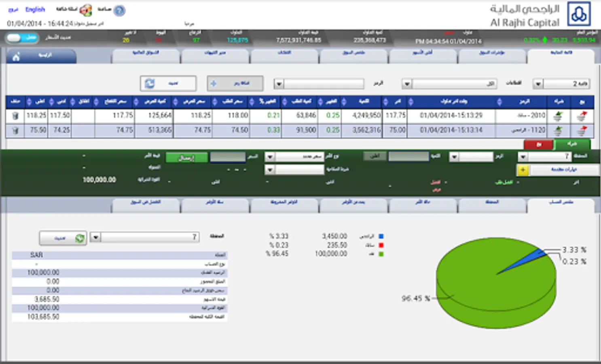The height and width of the screenshot is (364, 601).
Task: Switch to the red sell tab
Action: coord(538,144)
